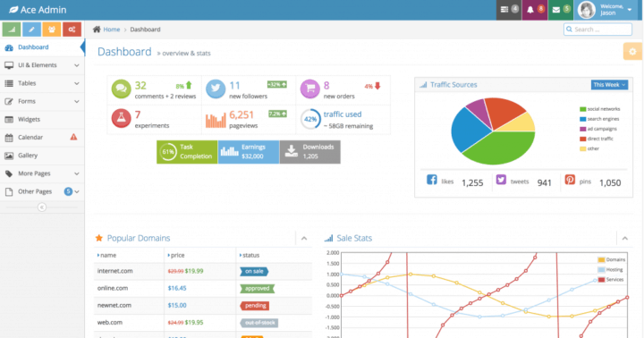Expand the Forms sidebar menu
The image size is (644, 338).
click(x=42, y=101)
